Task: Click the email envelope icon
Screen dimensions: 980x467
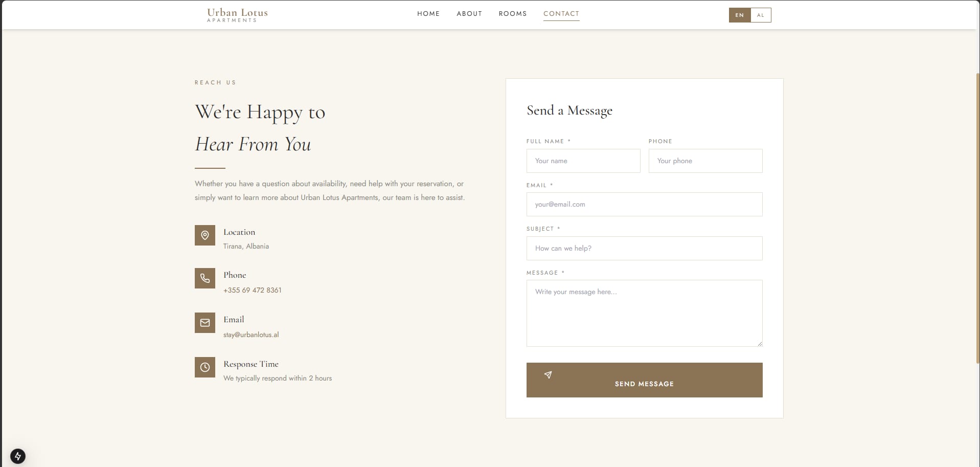Action: coord(205,323)
